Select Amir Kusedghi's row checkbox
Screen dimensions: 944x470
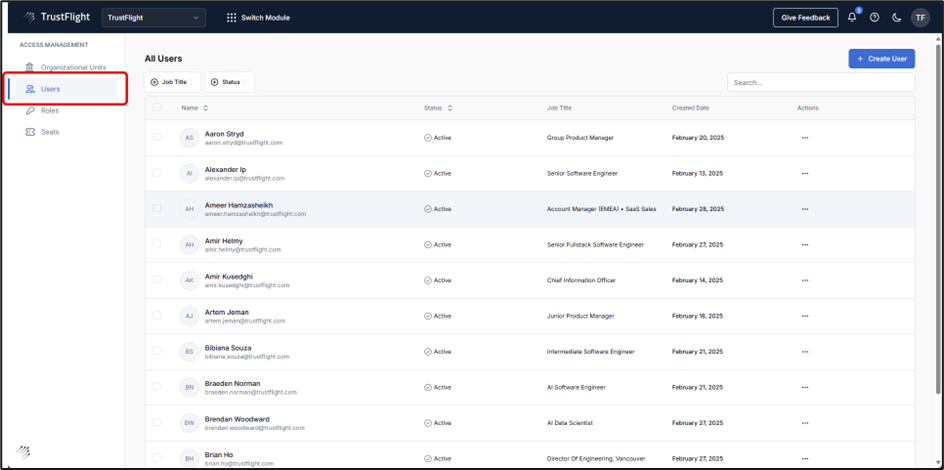tap(157, 279)
